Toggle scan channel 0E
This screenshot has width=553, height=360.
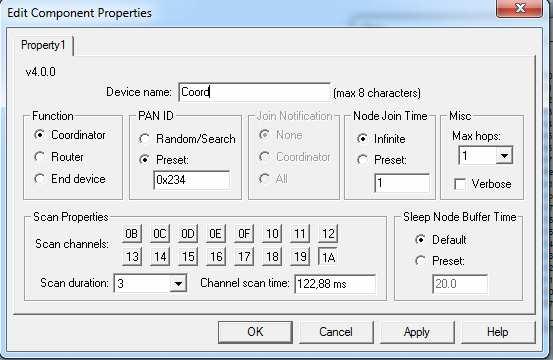[215, 233]
